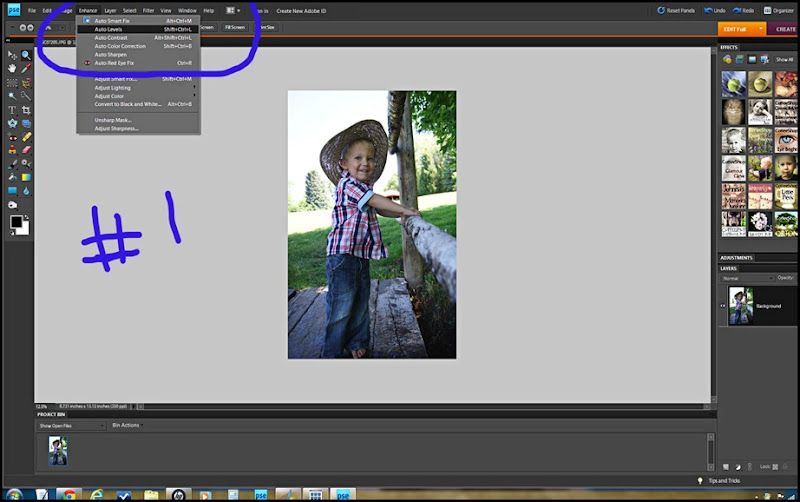Screen dimensions: 800x502
Task: Open the Show Open Files dropdown
Action: click(x=70, y=425)
